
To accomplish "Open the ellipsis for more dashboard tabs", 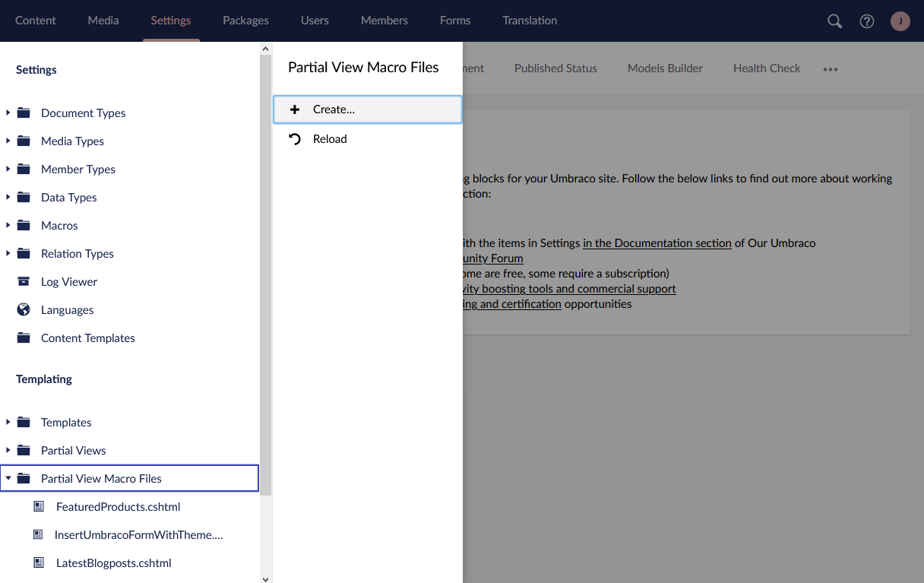I will coord(830,69).
